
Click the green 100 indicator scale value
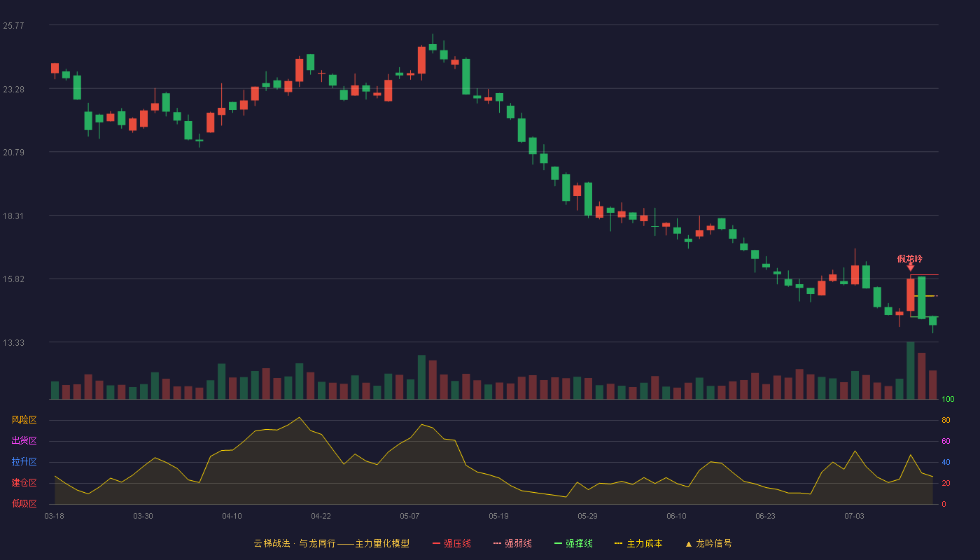948,399
